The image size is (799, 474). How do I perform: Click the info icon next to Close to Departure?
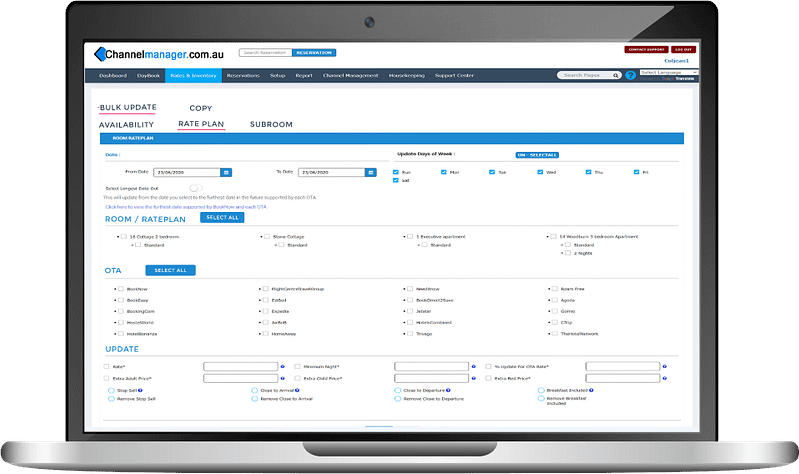click(x=448, y=390)
